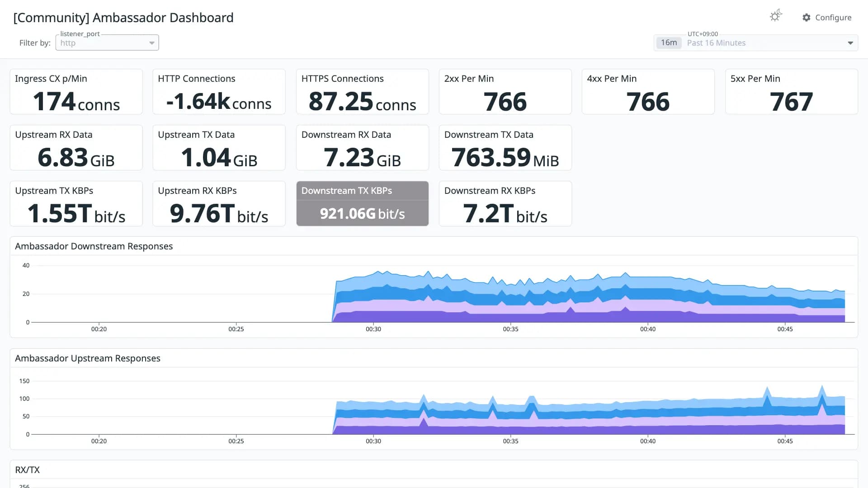Select the highlighted Downstream TX KBPs widget

coord(362,203)
